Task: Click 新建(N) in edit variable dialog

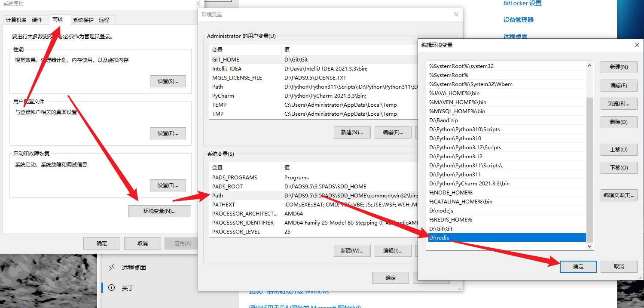Action: [x=619, y=67]
